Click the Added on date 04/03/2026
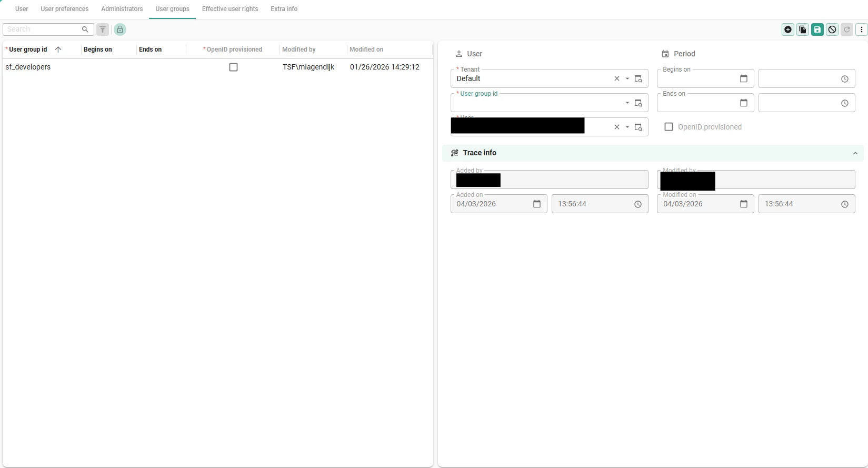Screen dimensions: 868x468 coord(476,204)
